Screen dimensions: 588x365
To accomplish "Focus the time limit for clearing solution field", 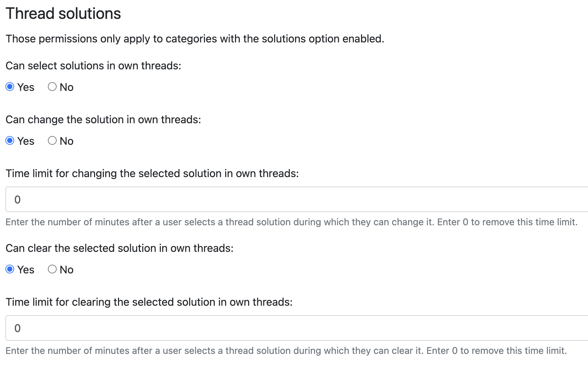I will pos(297,328).
